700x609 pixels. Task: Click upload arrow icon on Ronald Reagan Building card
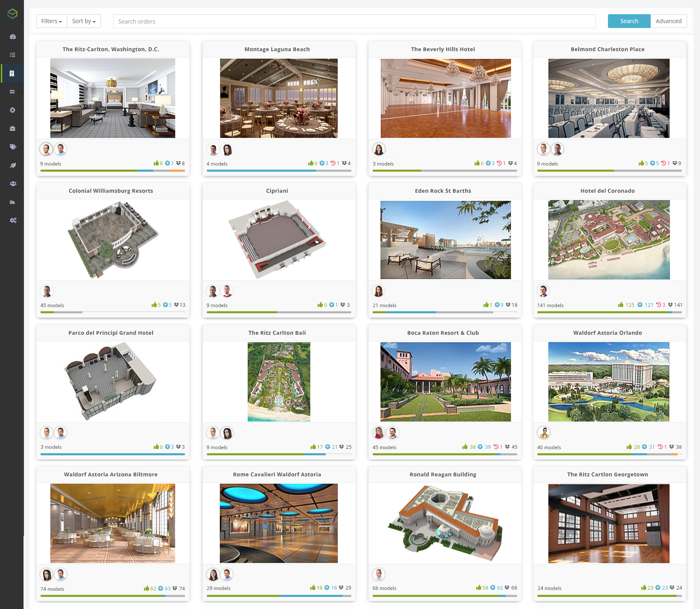click(x=493, y=587)
